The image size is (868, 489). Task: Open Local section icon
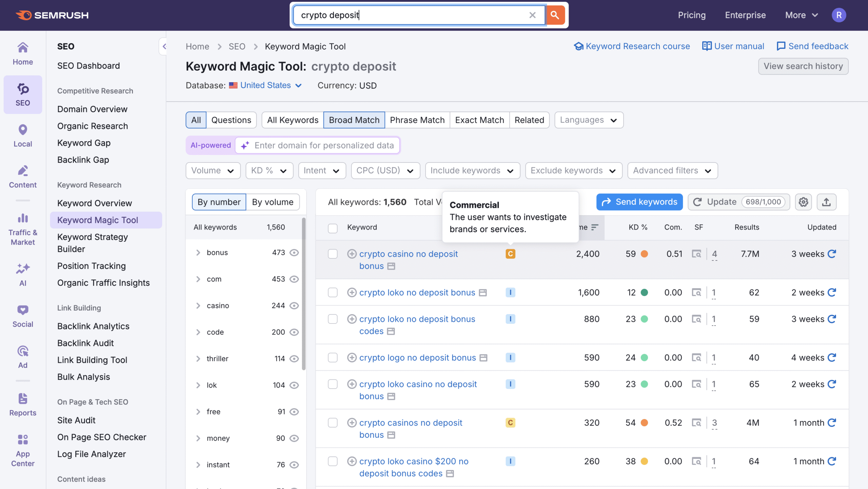pos(23,136)
